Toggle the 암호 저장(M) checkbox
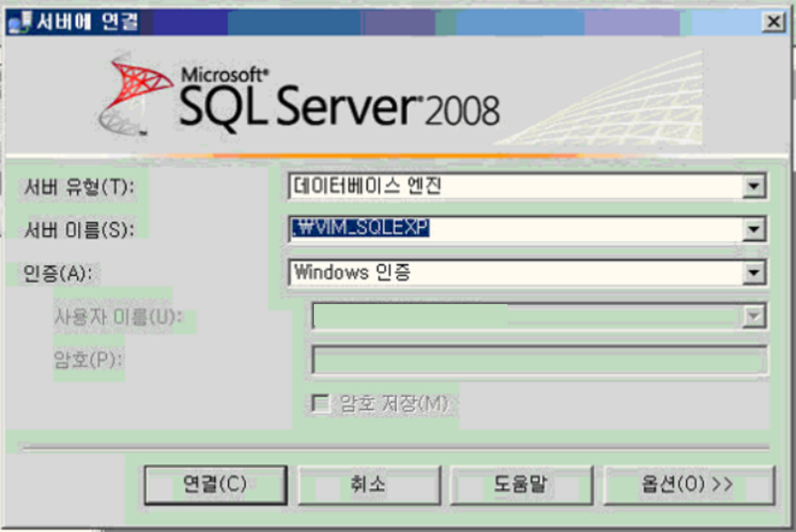 [x=320, y=404]
